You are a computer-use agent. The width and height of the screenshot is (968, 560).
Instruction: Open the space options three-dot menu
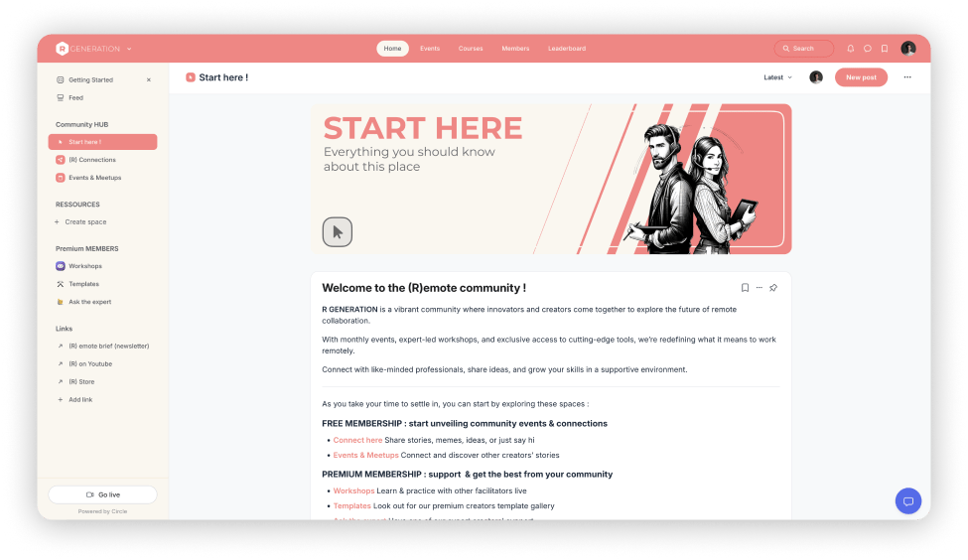[907, 77]
